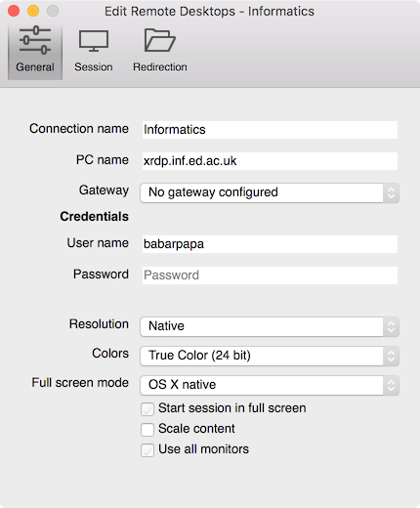Click the red close window button
Screen dimensions: 420x508
[x=14, y=11]
